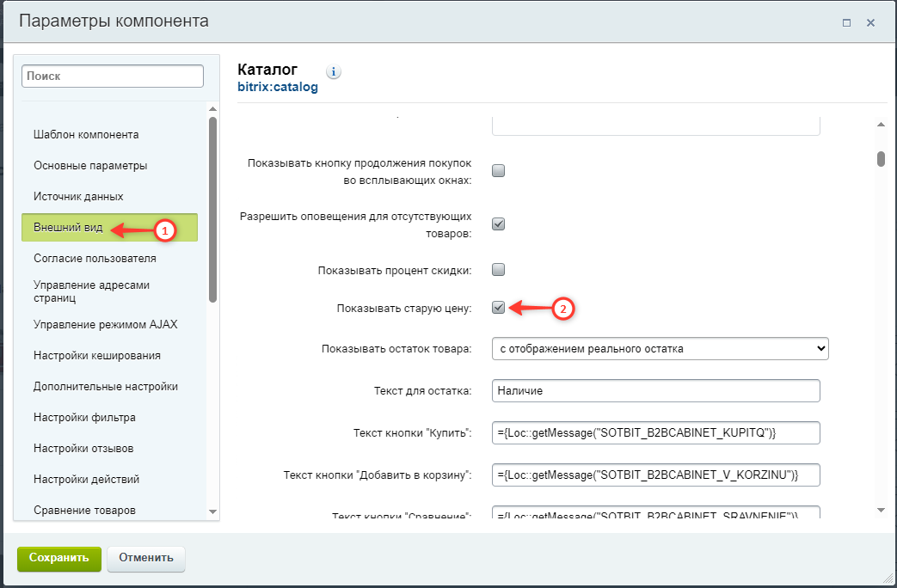Click the Отменить button

[146, 558]
